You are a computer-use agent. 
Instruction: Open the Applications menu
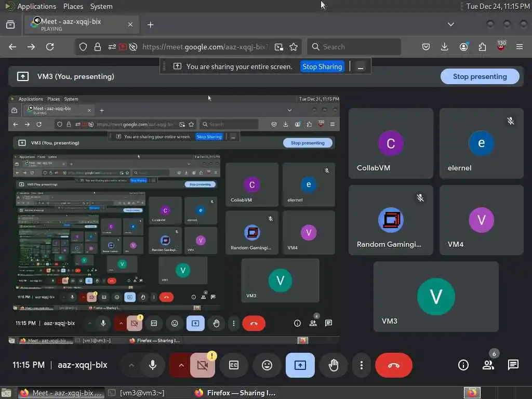37,6
